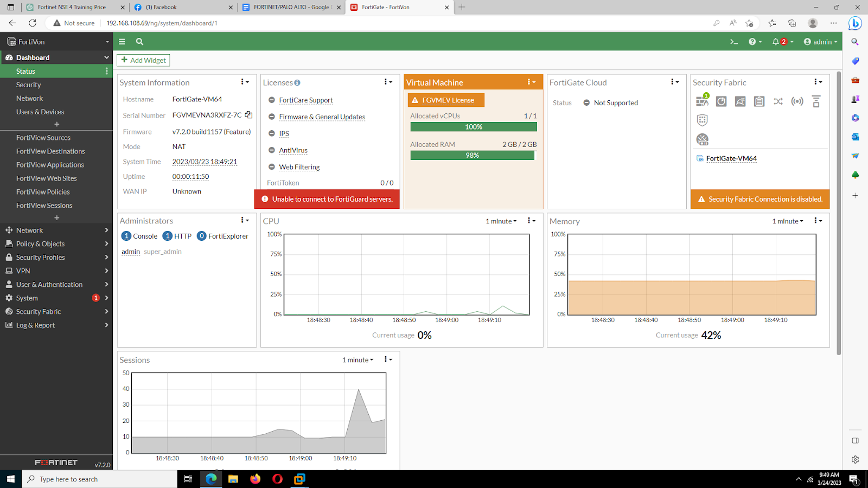Viewport: 868px width, 488px height.
Task: Open the help question mark menu
Action: (755, 42)
